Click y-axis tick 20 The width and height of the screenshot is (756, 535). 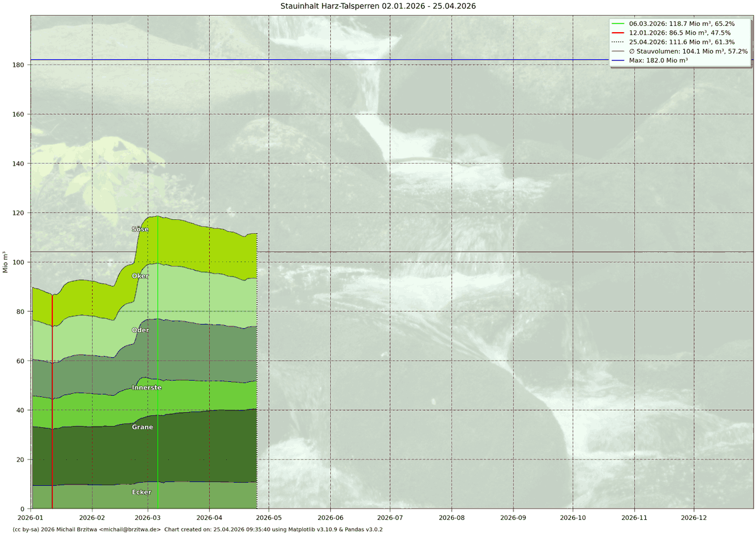click(20, 459)
